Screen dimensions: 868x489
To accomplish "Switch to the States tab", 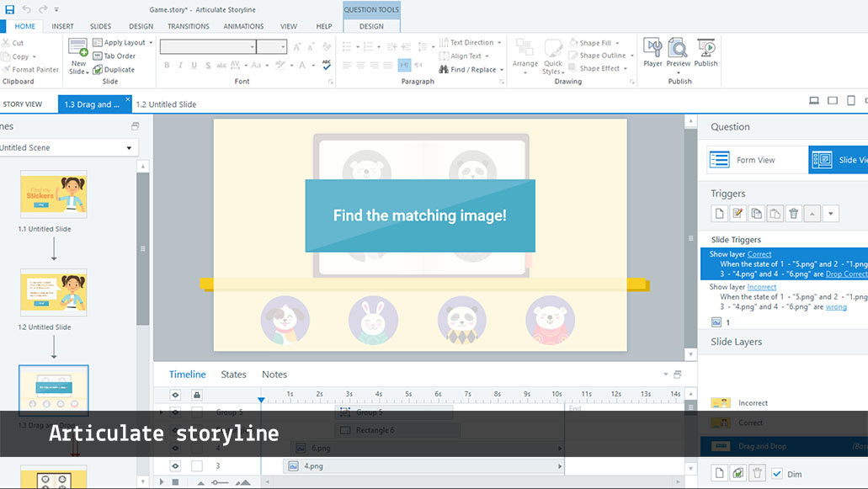I will pos(233,375).
